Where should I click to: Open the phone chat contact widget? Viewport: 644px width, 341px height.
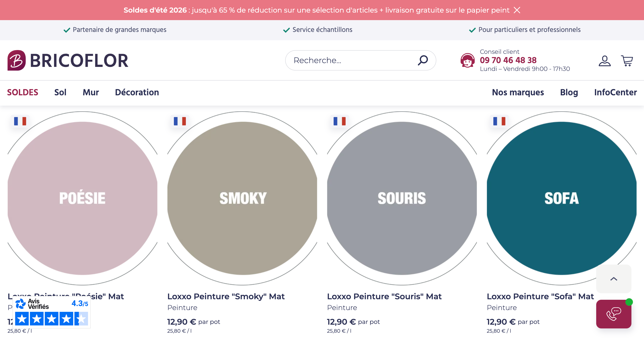click(614, 314)
